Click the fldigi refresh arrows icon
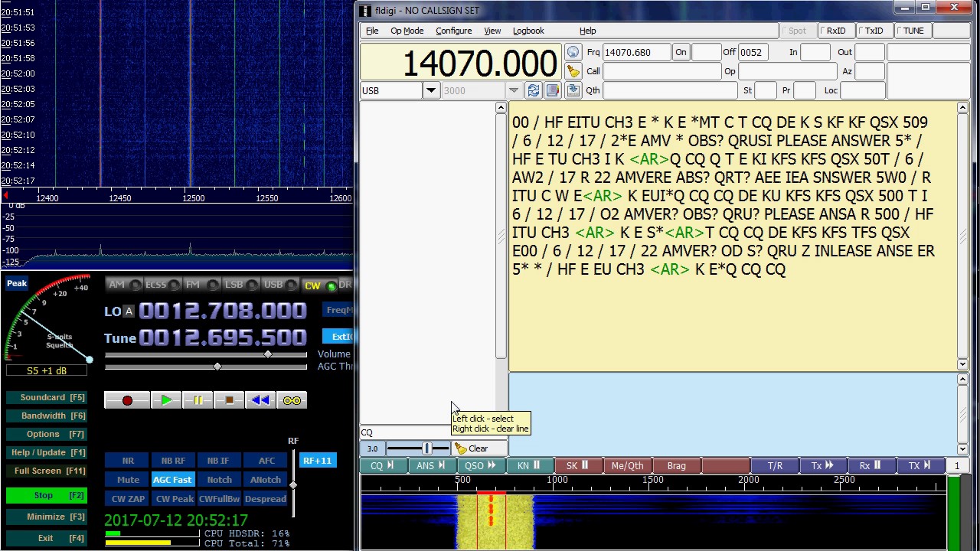Viewport: 980px width, 551px height. [x=534, y=90]
